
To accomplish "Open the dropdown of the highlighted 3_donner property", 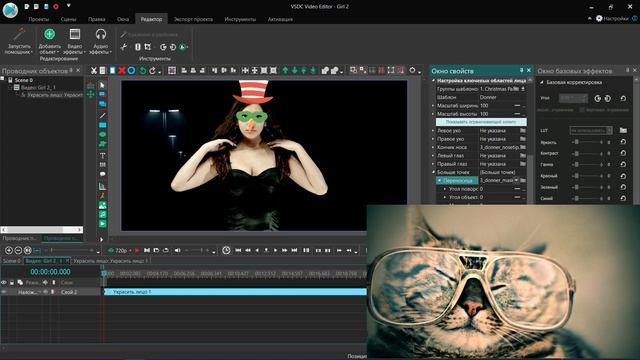I will (516, 180).
